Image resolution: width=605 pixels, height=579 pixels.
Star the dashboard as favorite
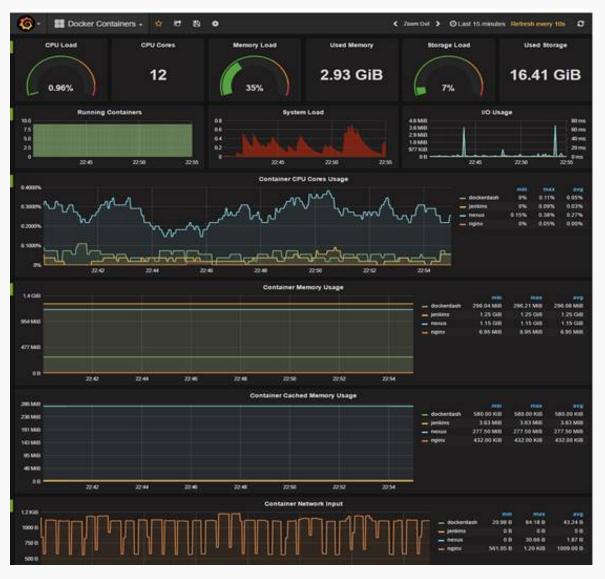point(159,24)
